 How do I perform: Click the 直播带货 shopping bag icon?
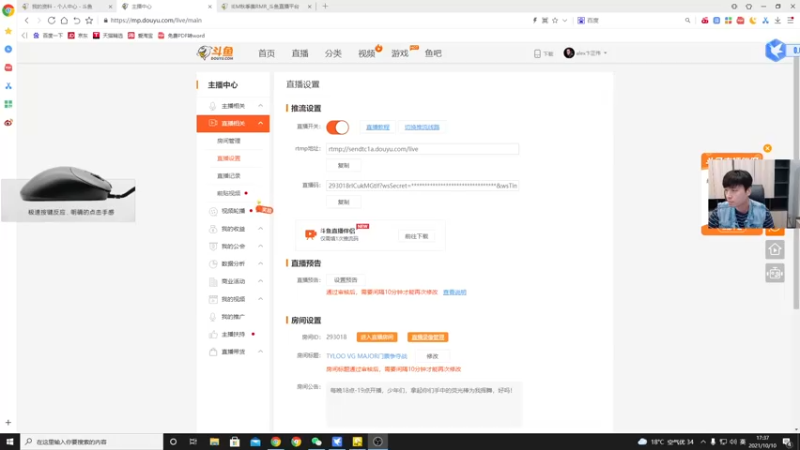[213, 352]
